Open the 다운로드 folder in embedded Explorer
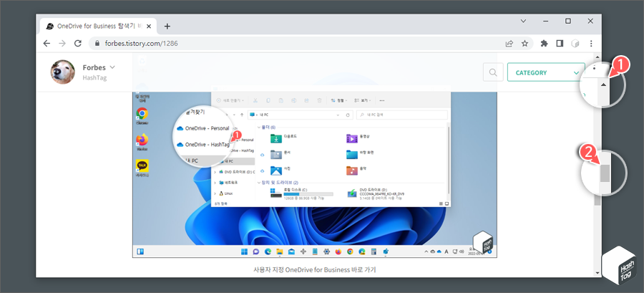The width and height of the screenshot is (644, 293). pos(285,138)
